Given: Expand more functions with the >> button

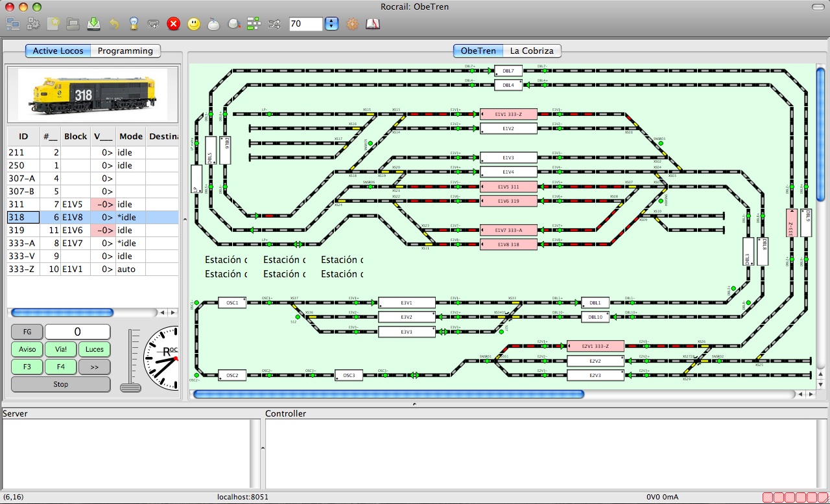Looking at the screenshot, I should (95, 367).
